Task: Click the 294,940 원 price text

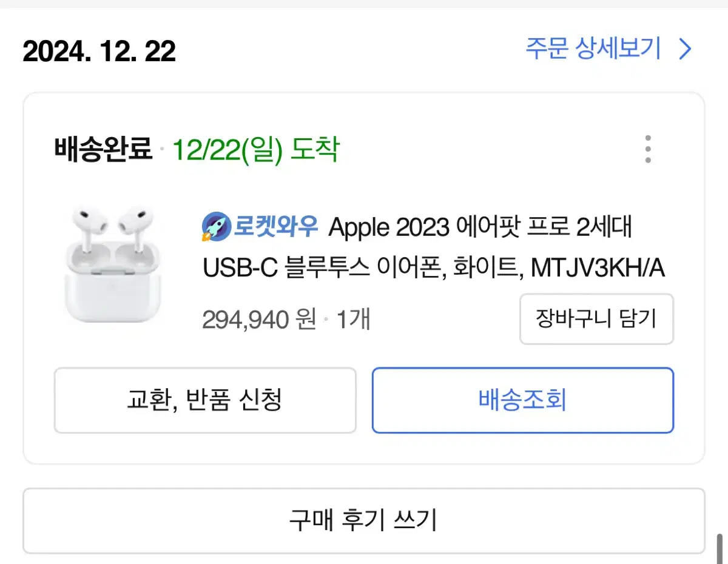Action: pyautogui.click(x=259, y=319)
